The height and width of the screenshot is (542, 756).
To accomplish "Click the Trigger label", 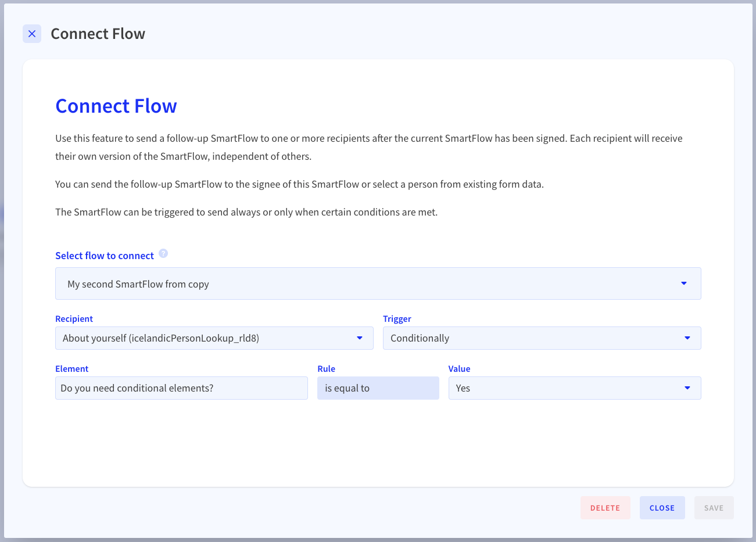I will click(397, 319).
